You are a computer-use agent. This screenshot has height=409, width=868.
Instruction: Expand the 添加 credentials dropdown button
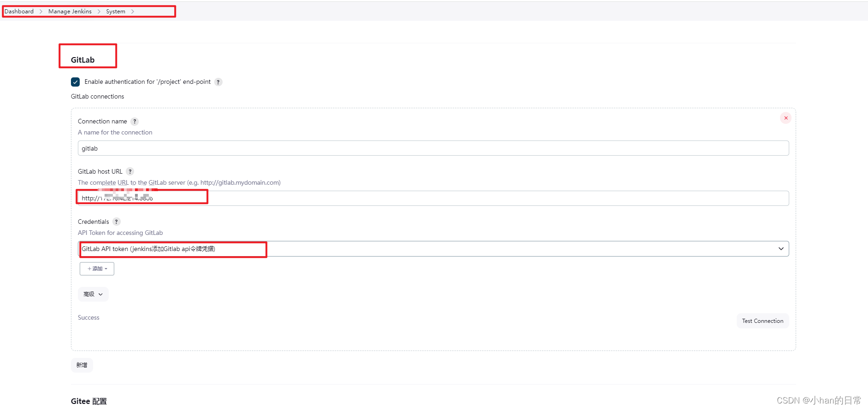click(x=97, y=269)
